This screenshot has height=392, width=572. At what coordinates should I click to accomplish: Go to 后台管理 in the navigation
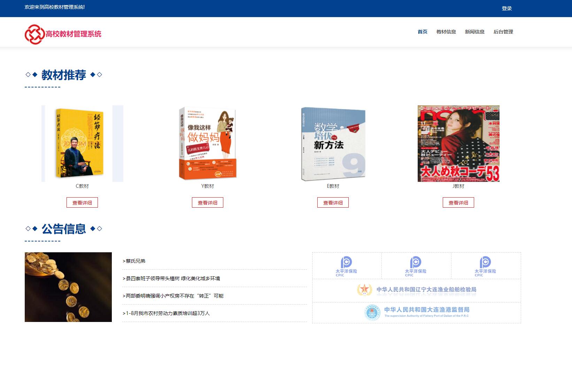coord(503,32)
